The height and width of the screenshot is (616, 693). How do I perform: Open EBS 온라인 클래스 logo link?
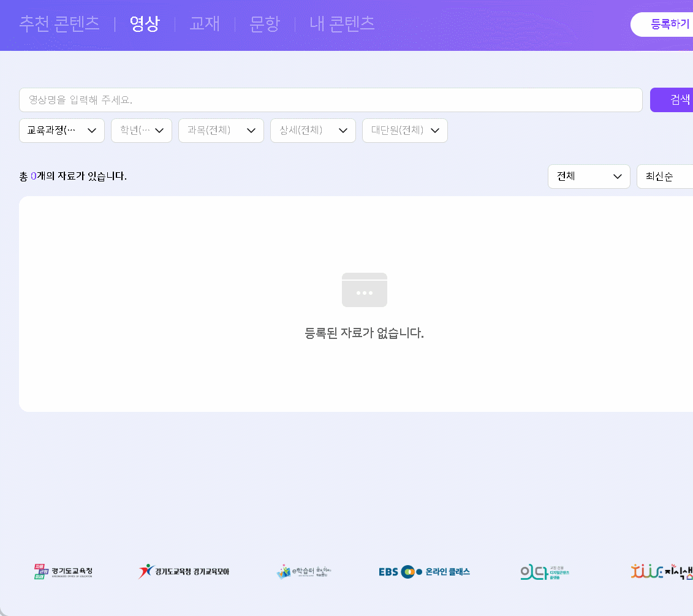(x=424, y=572)
